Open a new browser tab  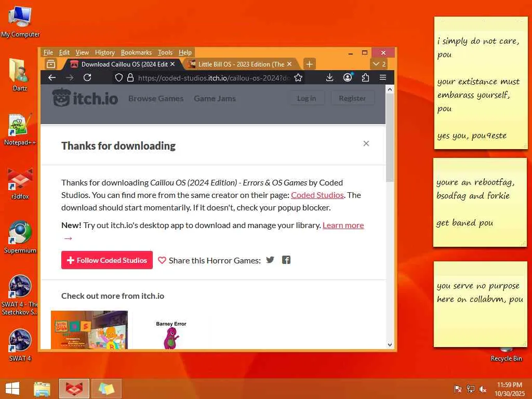click(309, 64)
